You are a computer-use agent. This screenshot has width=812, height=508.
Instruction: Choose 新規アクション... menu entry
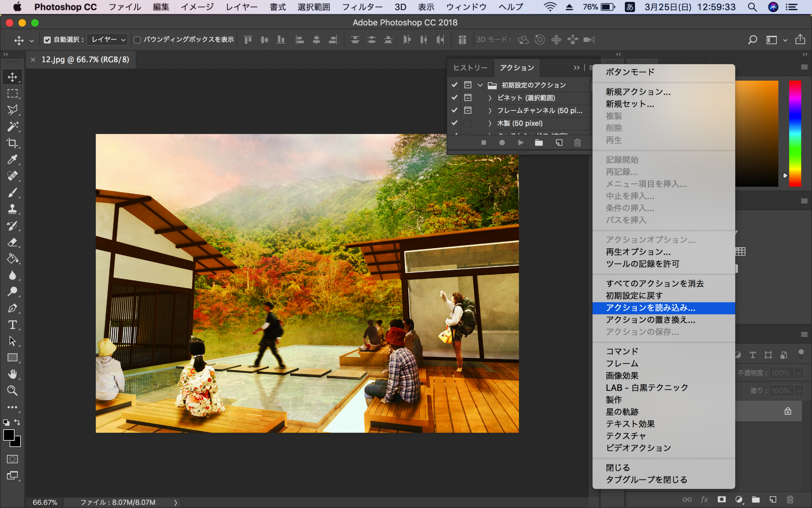pos(664,92)
